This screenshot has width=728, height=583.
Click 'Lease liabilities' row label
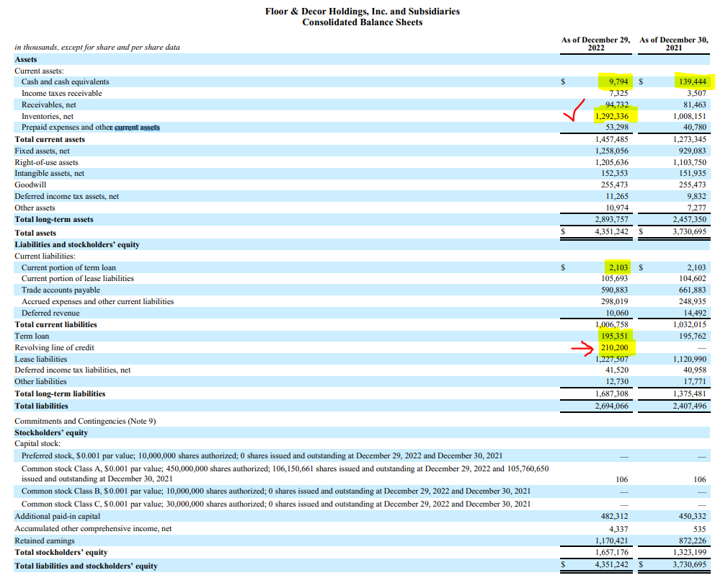pos(41,360)
